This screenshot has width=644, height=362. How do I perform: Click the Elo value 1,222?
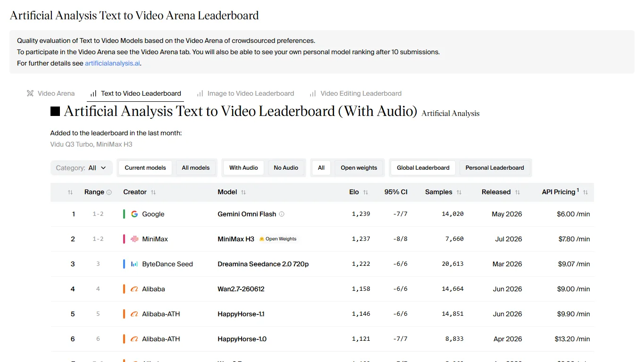[361, 264]
